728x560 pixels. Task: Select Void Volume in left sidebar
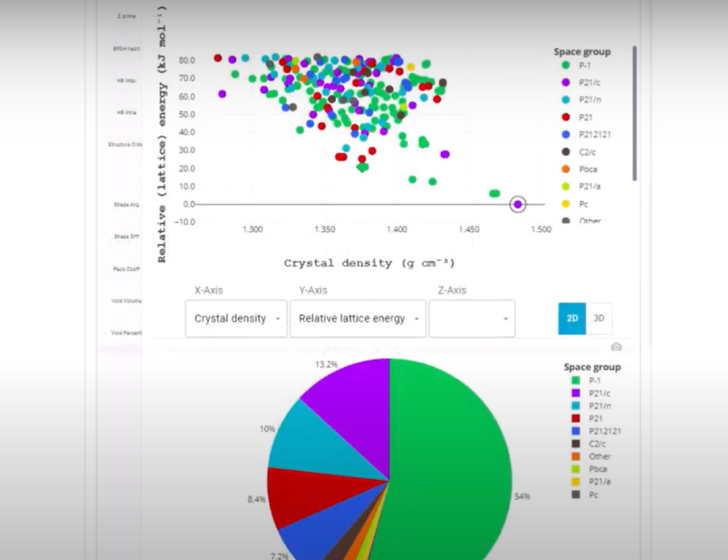[x=126, y=300]
